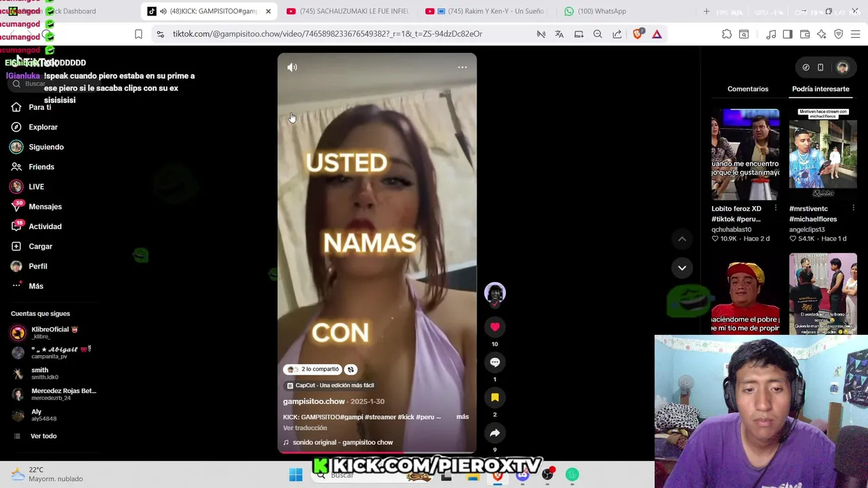Open the 'Mercedez Rojas Bet...' followed account
Viewport: 868px width, 488px height.
tap(54, 394)
